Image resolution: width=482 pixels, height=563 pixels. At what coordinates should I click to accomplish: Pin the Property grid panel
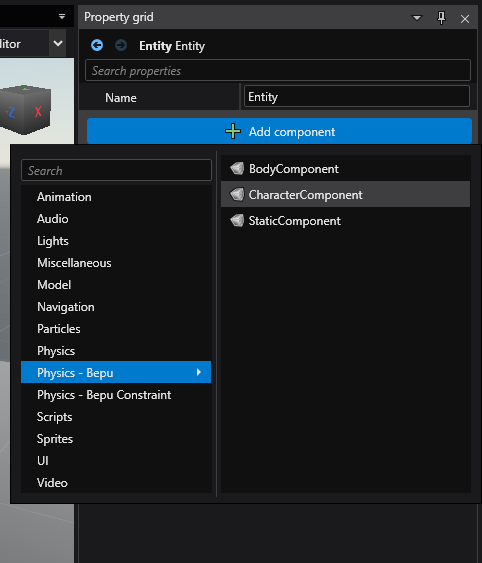pos(441,18)
